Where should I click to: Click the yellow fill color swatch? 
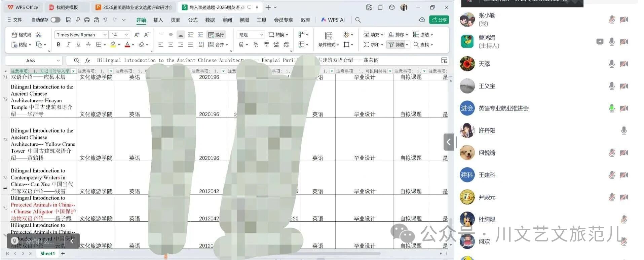click(113, 44)
